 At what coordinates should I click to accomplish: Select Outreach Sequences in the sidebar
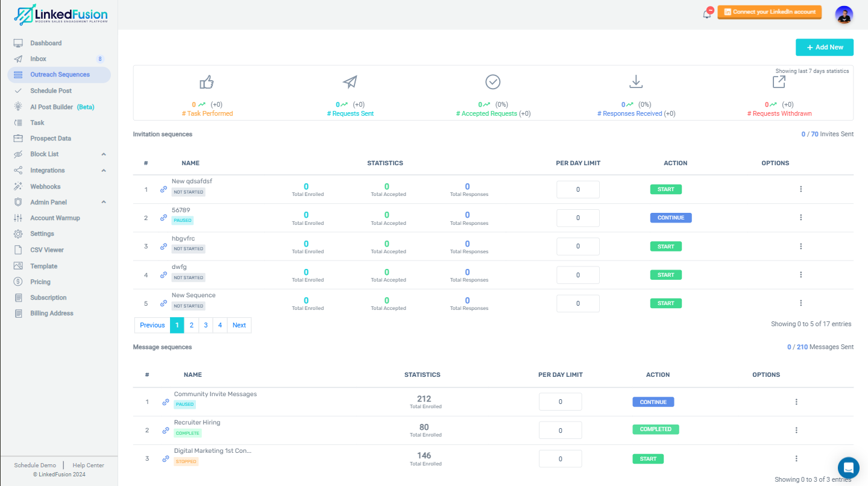pyautogui.click(x=59, y=75)
